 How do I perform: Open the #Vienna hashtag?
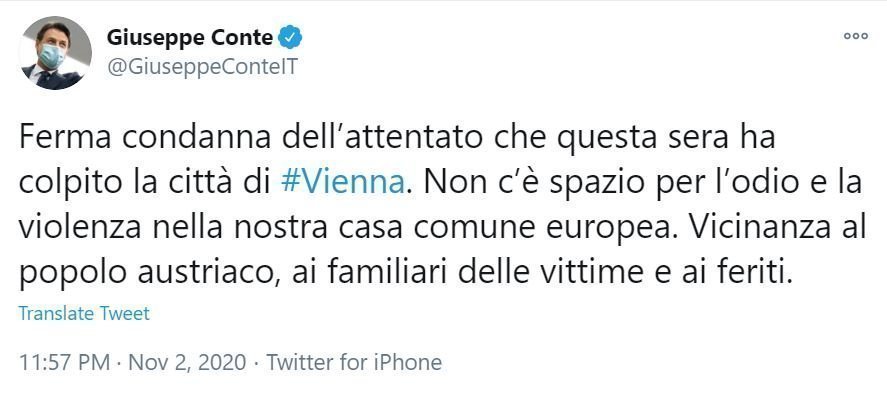click(343, 182)
